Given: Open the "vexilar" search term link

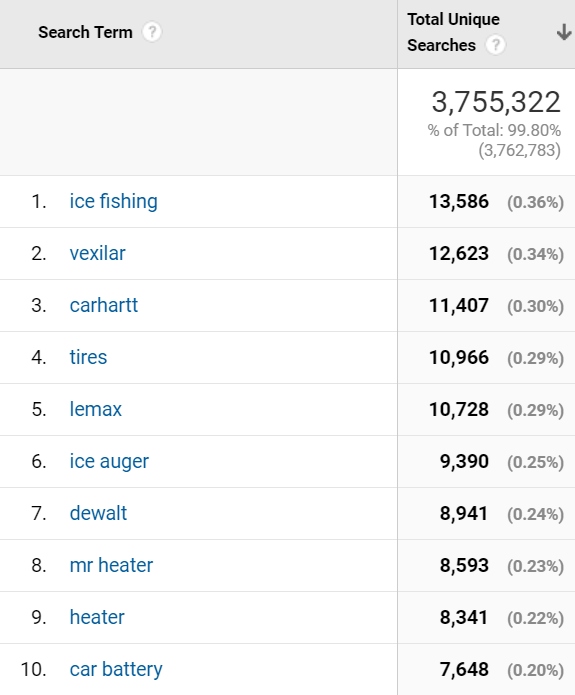Looking at the screenshot, I should pos(98,254).
